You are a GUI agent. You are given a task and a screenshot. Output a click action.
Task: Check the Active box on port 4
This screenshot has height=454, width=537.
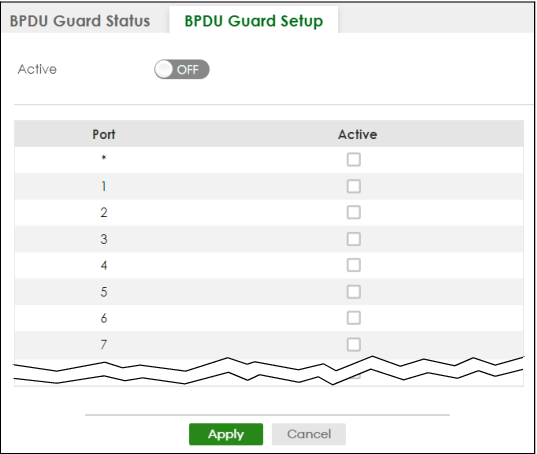tap(353, 265)
